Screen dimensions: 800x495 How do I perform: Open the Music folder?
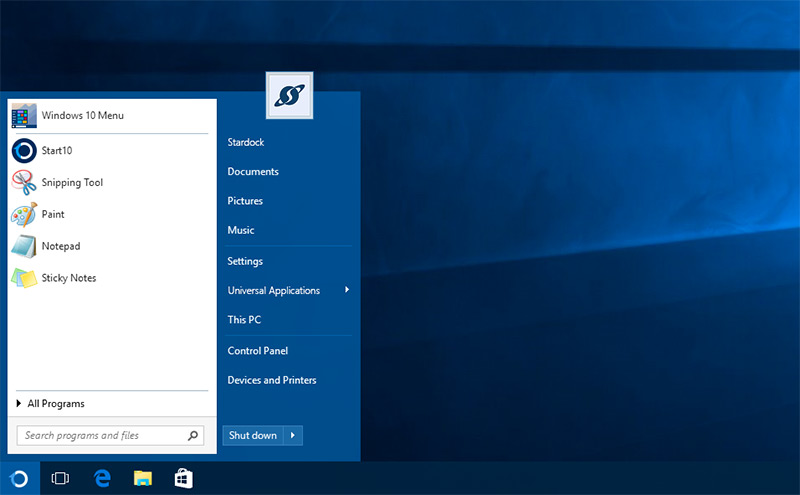click(x=241, y=230)
